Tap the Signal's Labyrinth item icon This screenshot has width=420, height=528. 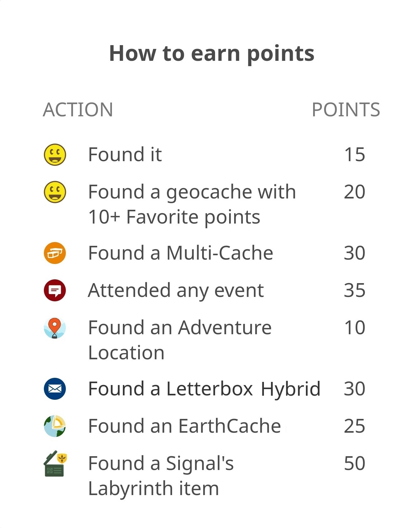[x=55, y=463]
